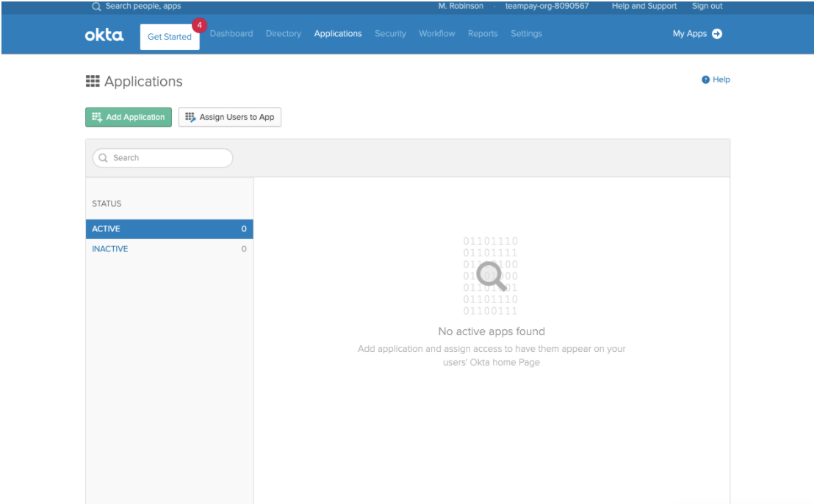Focus the applications Search input field
817x504 pixels.
click(x=162, y=158)
